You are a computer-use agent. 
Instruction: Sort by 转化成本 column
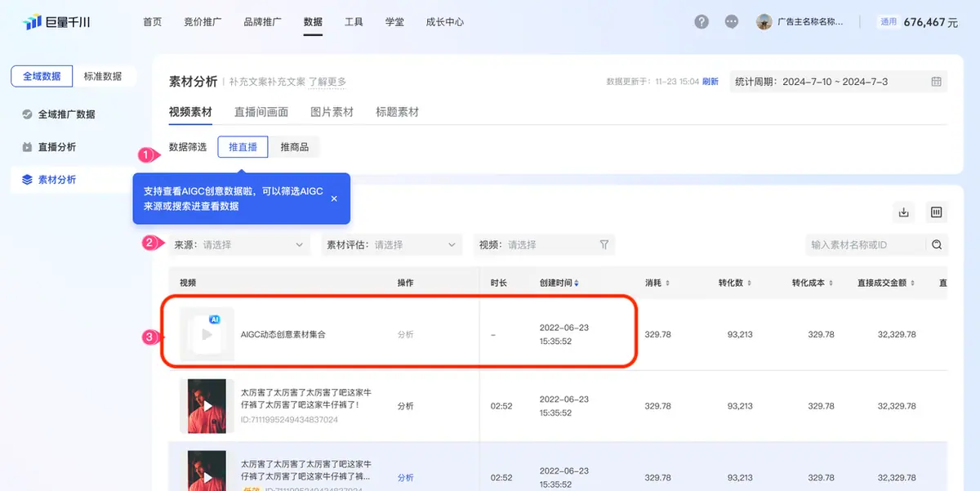click(x=832, y=283)
